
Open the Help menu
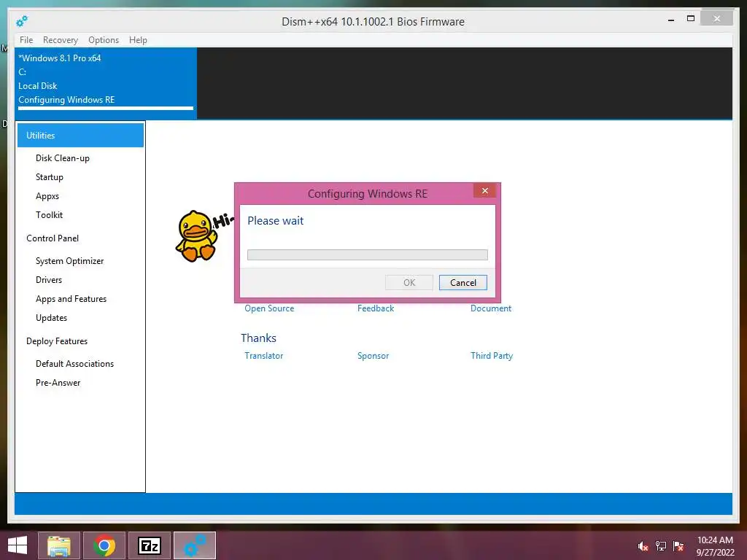138,40
